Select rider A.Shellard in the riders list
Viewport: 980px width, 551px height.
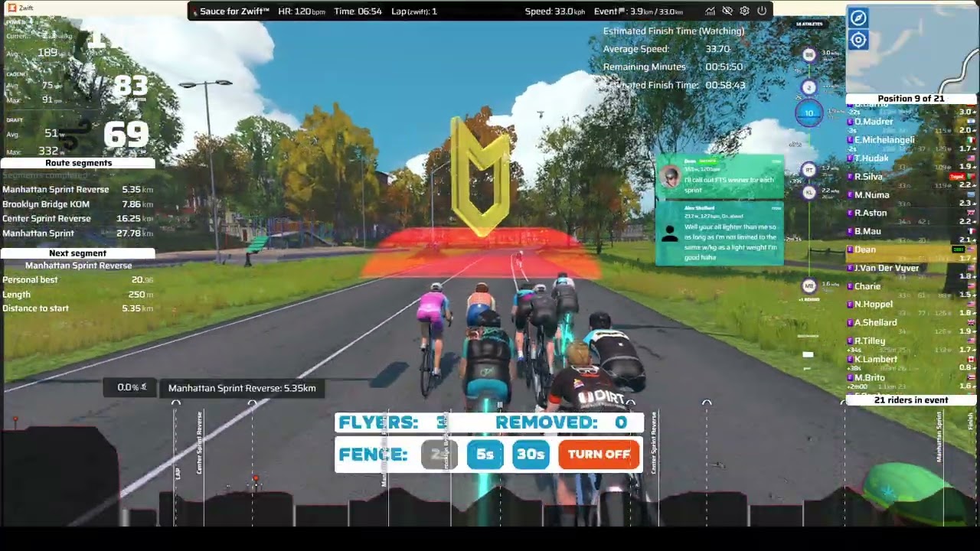pos(911,323)
